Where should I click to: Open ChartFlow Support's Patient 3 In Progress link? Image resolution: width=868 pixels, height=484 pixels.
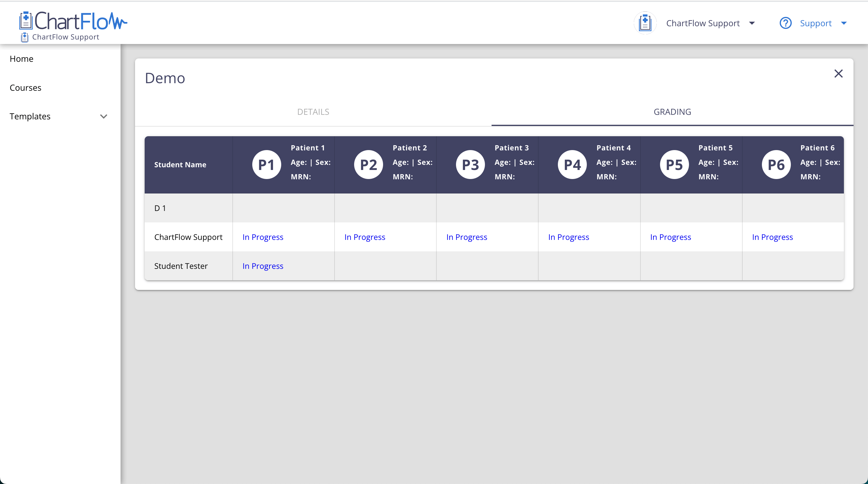tap(467, 237)
